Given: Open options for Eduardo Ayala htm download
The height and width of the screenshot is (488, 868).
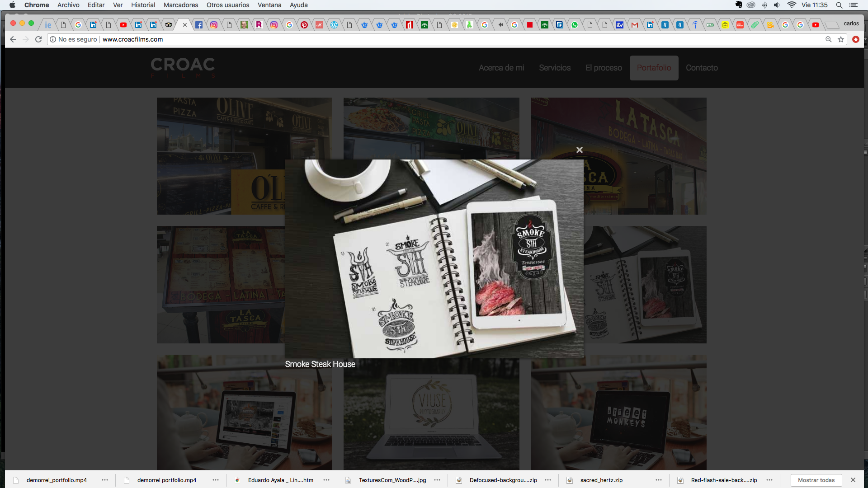Looking at the screenshot, I should click(x=326, y=480).
